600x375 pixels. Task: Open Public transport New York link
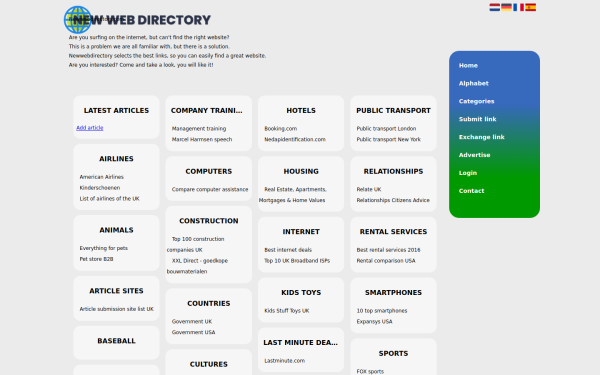(389, 139)
